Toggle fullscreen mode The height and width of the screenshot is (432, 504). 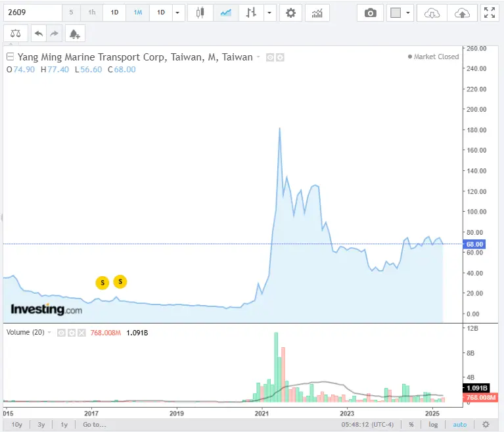pyautogui.click(x=489, y=13)
